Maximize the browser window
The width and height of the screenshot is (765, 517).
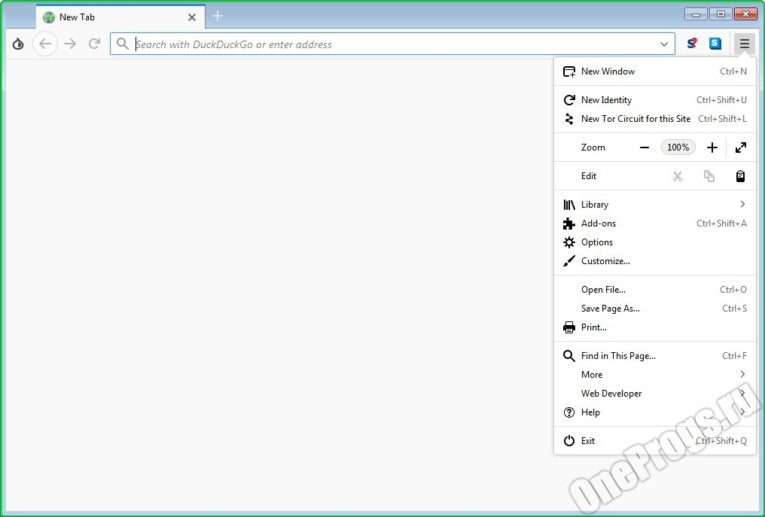point(721,14)
